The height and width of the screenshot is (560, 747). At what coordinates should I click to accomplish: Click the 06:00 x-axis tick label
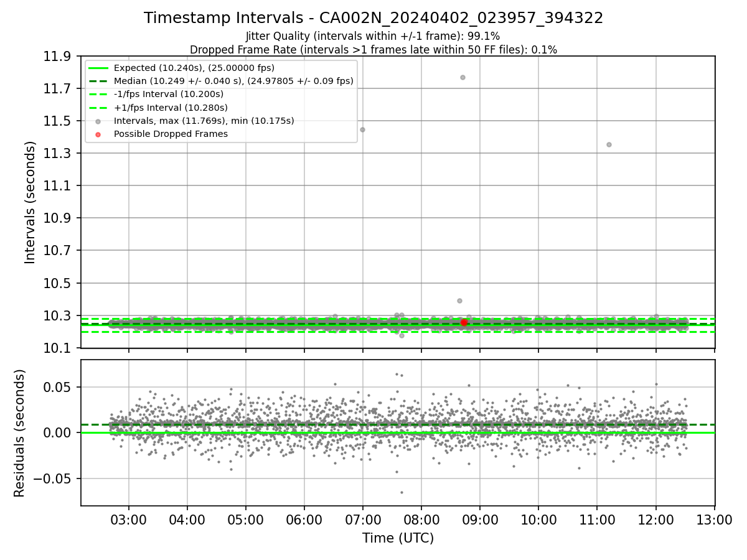click(x=304, y=519)
